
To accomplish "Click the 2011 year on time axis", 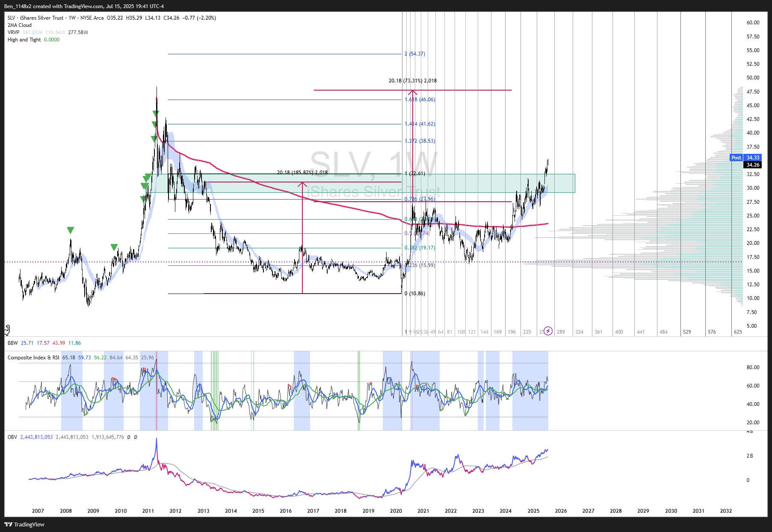I will click(x=148, y=511).
